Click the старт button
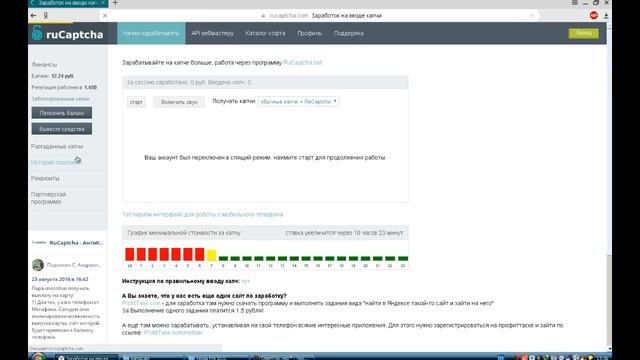 pos(136,102)
